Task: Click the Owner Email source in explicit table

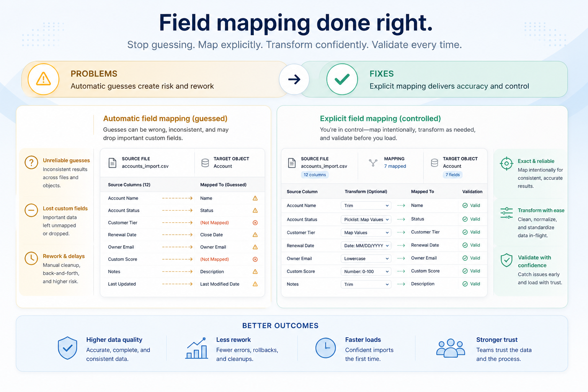Action: (299, 259)
